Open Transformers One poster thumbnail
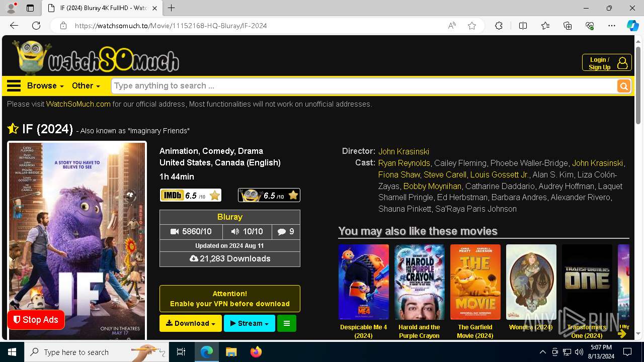 tap(587, 282)
